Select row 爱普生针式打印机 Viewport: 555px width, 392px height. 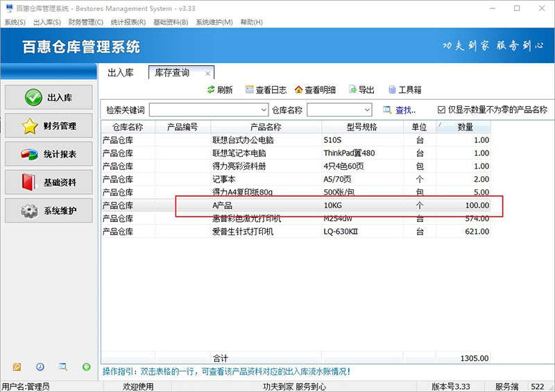pyautogui.click(x=296, y=232)
